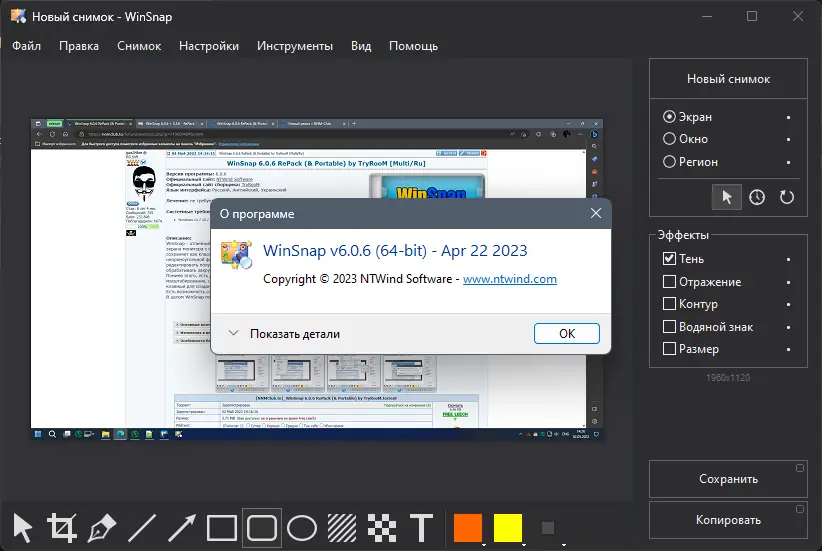Open dropdown arrow under yellow color swatch
Viewport: 822px width, 551px height.
[x=524, y=545]
